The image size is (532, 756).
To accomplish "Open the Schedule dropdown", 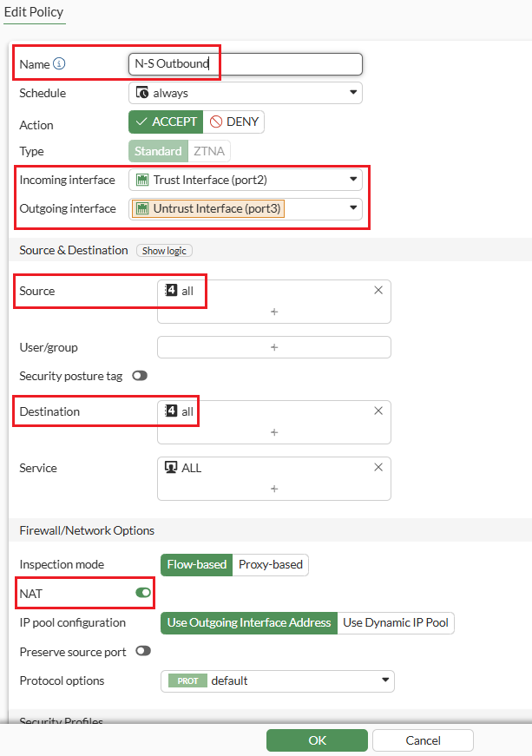I will point(246,93).
